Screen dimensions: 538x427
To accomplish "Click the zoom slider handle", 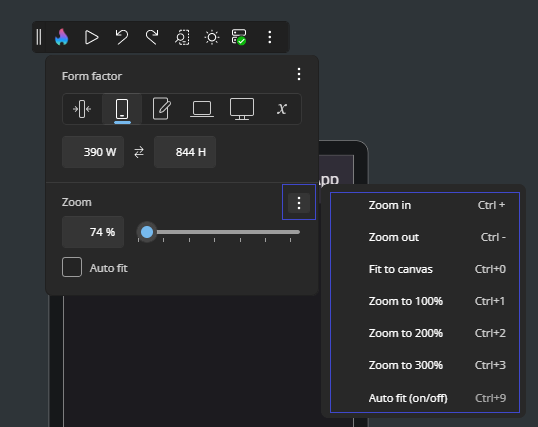I will (x=147, y=232).
